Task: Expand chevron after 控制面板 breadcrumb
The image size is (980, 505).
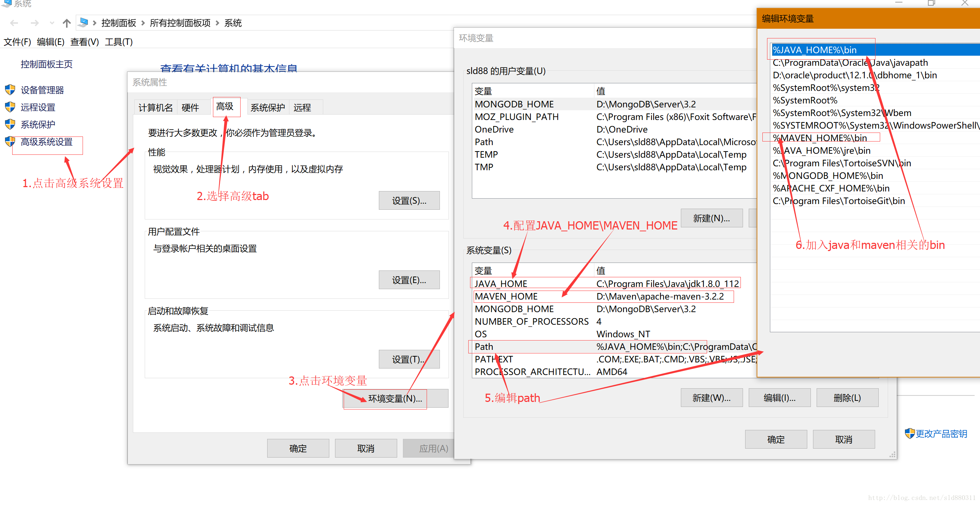Action: coord(143,23)
